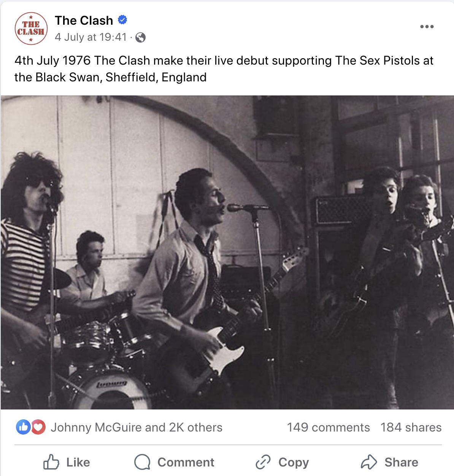Open The Clash profile picture
The width and height of the screenshot is (454, 476).
(x=31, y=29)
